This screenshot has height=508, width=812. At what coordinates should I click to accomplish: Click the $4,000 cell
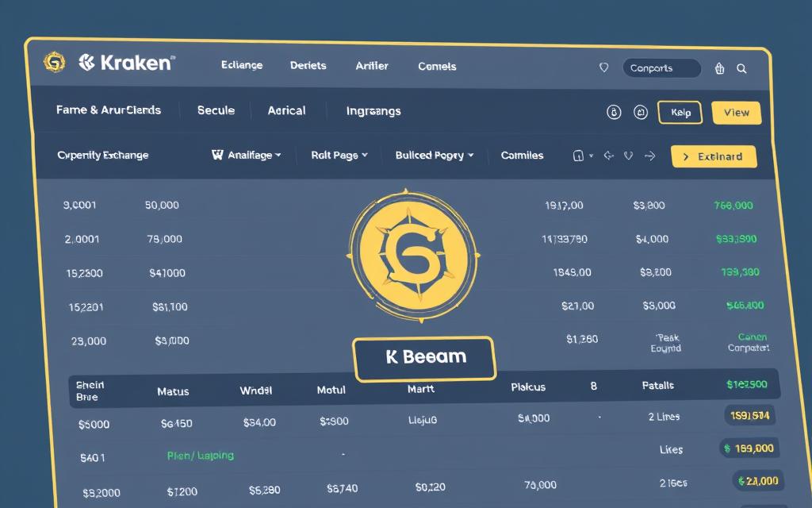pos(652,239)
